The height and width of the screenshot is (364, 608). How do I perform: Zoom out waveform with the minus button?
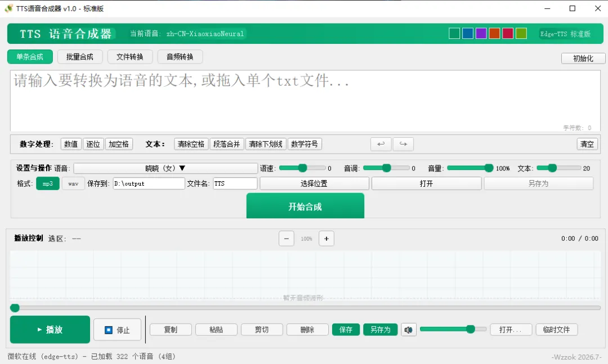point(286,239)
